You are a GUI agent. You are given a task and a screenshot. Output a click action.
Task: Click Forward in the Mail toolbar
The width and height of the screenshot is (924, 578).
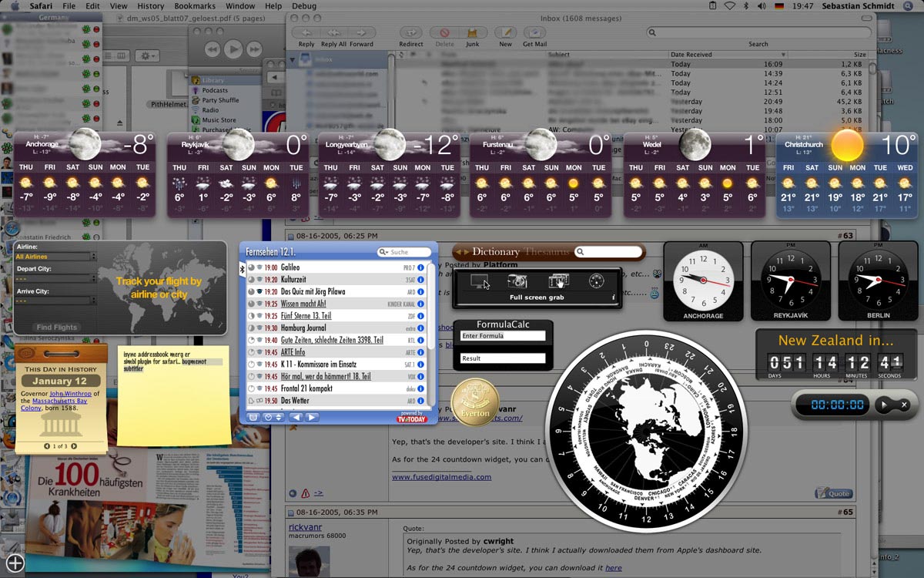click(x=360, y=32)
